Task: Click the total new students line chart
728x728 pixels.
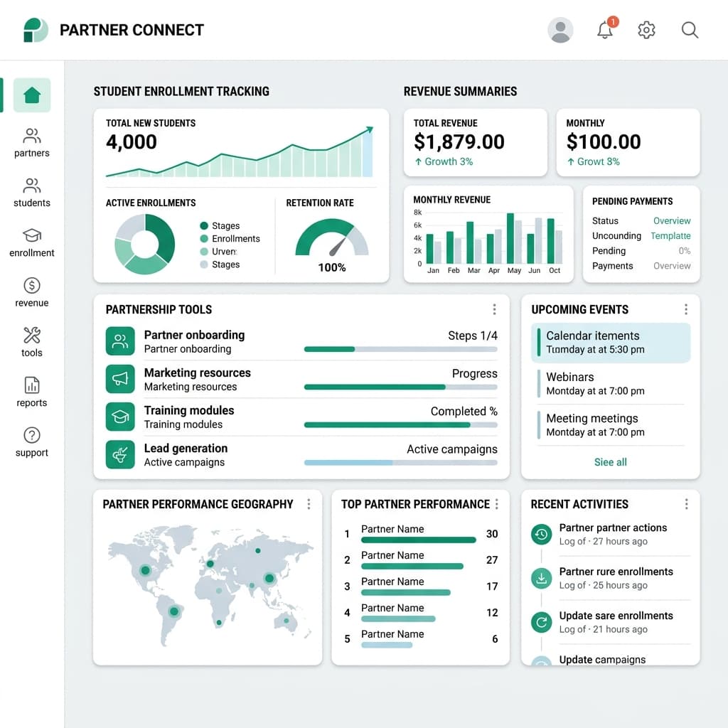Action: [x=240, y=152]
